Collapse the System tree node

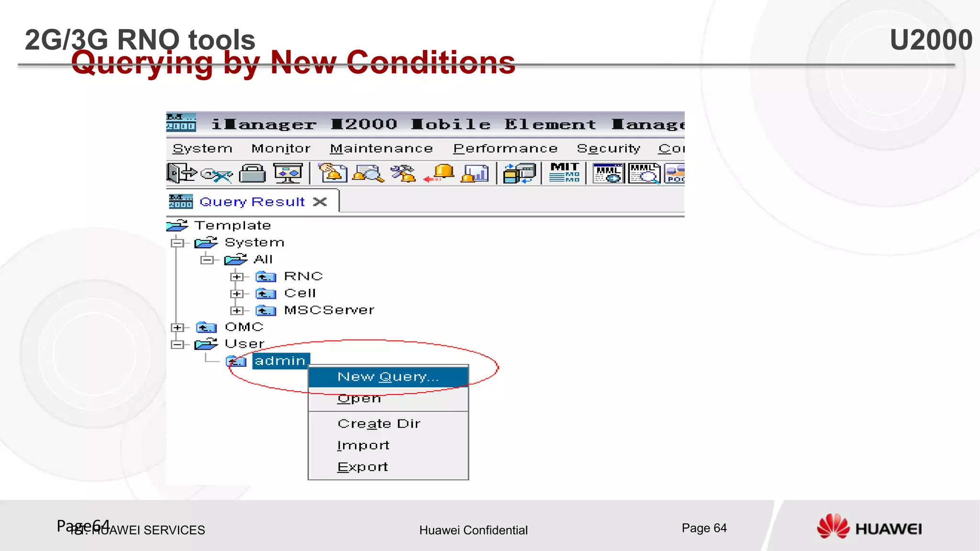[x=178, y=243]
